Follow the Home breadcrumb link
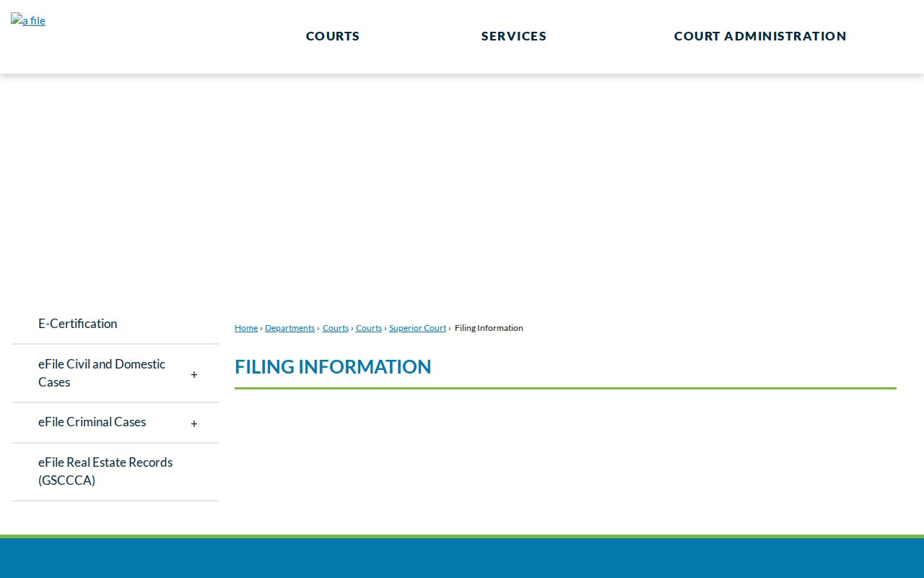The width and height of the screenshot is (924, 578). (x=246, y=328)
